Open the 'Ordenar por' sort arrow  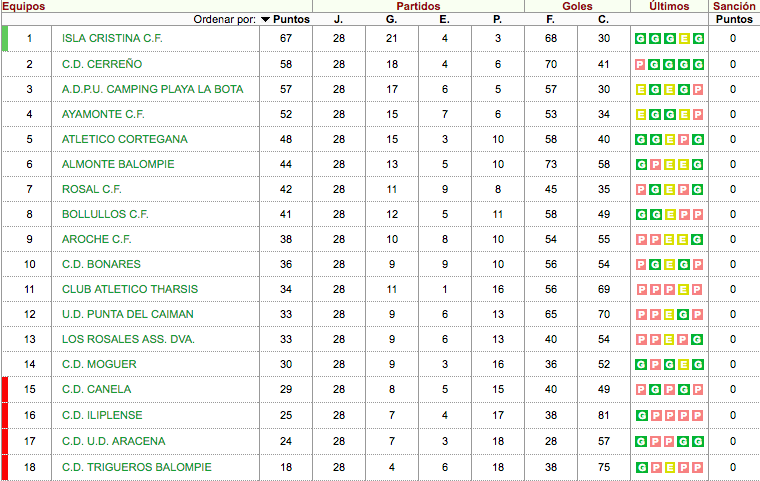pos(265,19)
